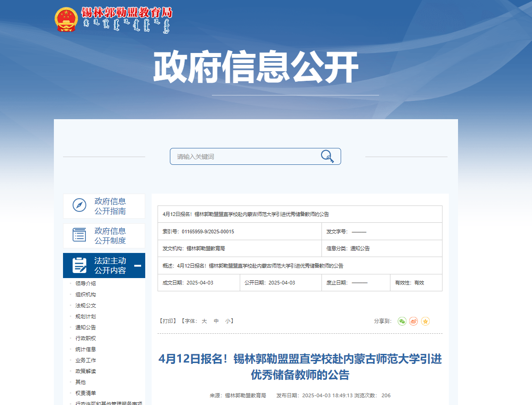
Task: Open 政策解读 in sidebar list
Action: (85, 371)
